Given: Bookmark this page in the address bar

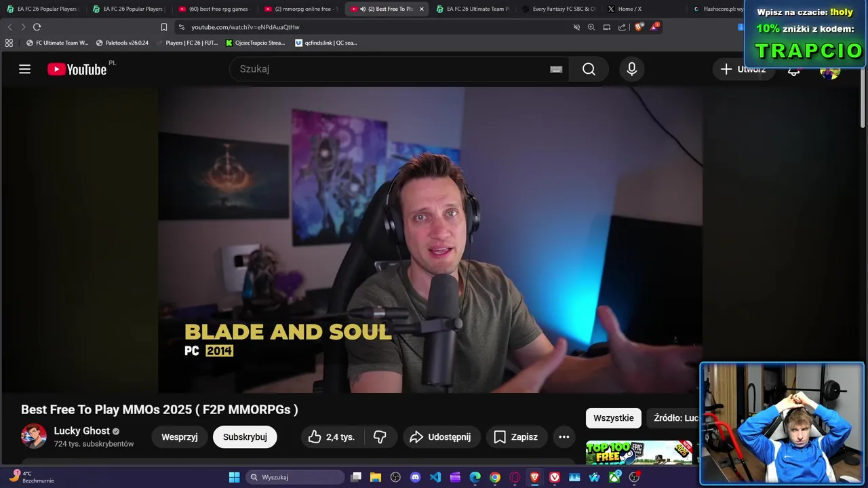Looking at the screenshot, I should pyautogui.click(x=164, y=27).
